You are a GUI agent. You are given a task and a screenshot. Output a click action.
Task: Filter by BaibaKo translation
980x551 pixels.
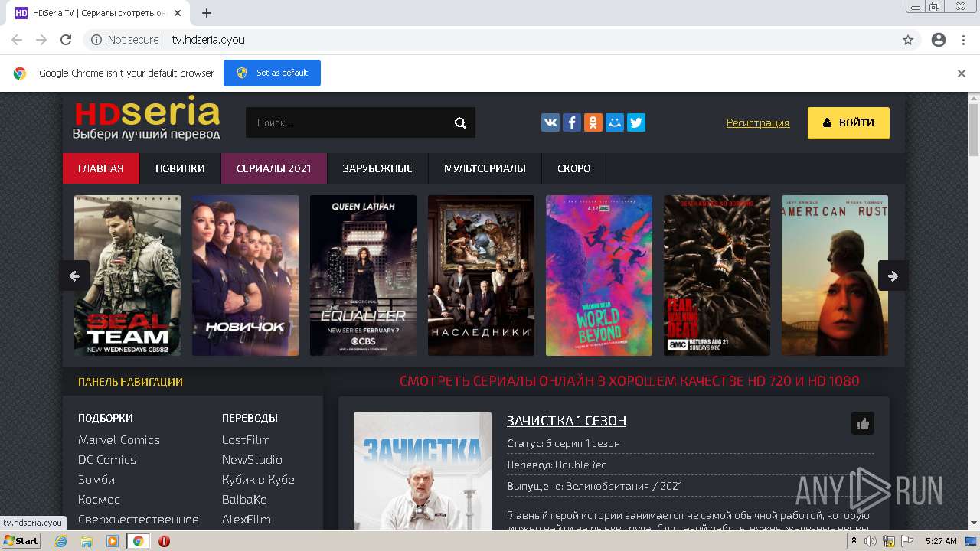tap(244, 500)
